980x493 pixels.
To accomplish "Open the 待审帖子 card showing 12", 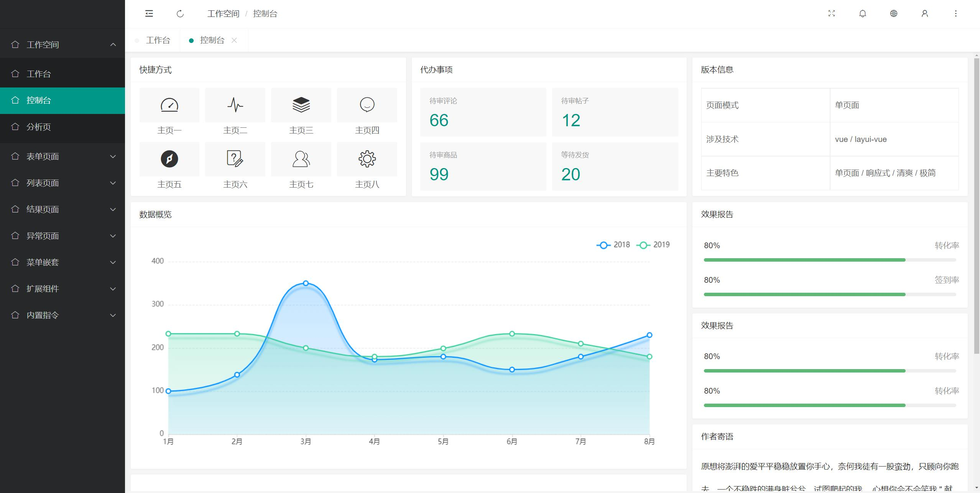I will 615,112.
